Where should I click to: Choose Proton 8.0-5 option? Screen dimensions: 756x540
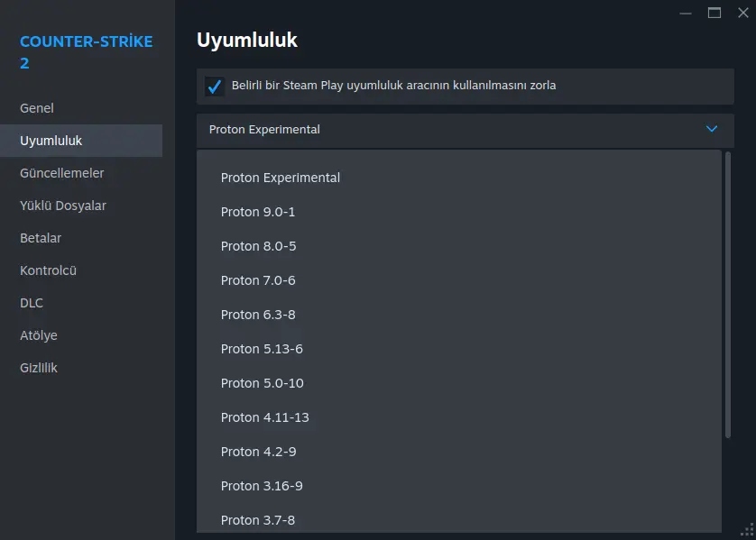(458, 246)
